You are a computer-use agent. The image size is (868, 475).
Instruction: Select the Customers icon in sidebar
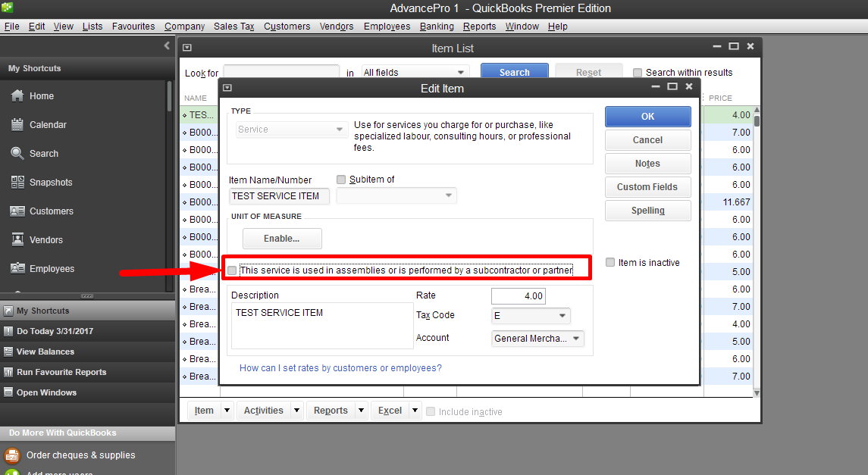pyautogui.click(x=17, y=211)
